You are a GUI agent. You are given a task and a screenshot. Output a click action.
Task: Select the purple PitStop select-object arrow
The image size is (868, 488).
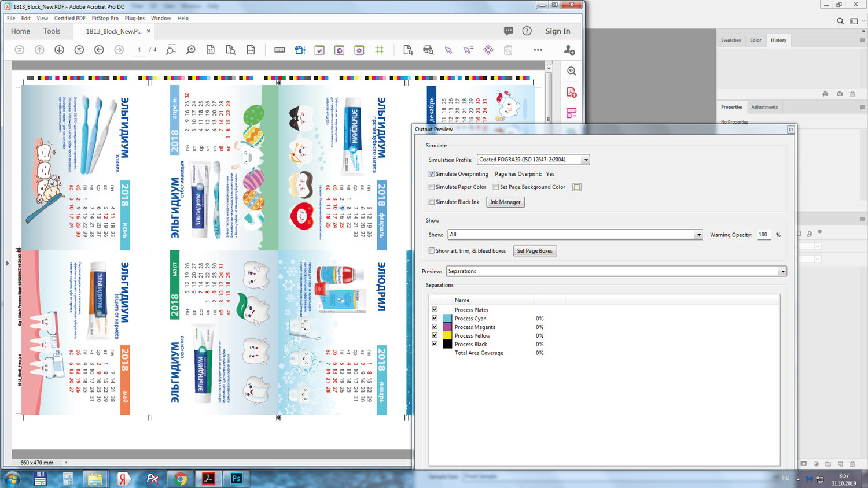pyautogui.click(x=448, y=50)
